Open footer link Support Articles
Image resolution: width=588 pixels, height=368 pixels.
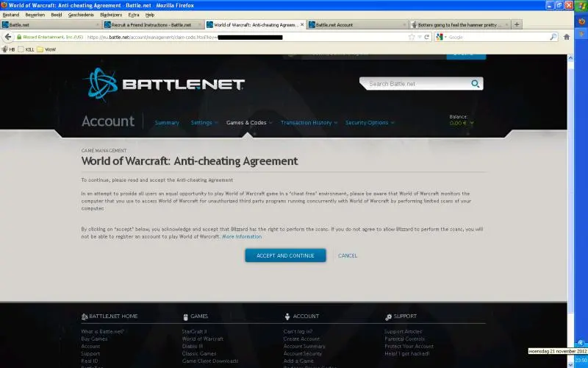[x=403, y=332]
